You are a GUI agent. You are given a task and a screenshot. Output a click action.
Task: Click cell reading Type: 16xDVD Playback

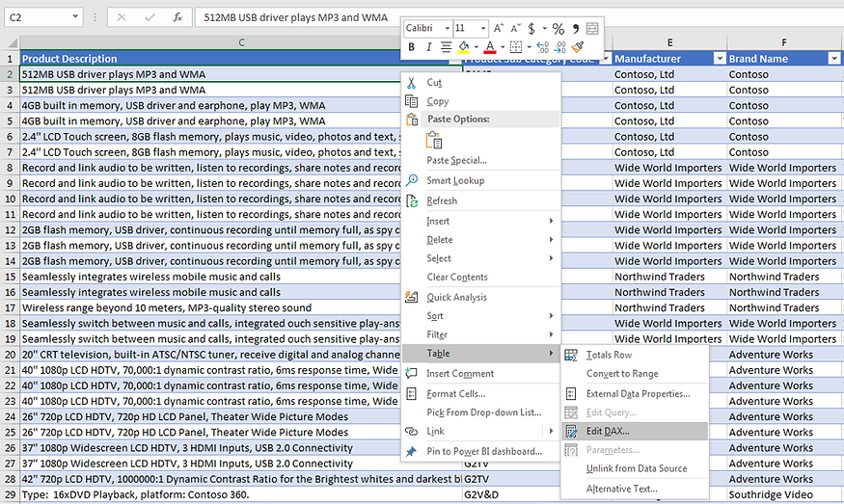point(241,495)
